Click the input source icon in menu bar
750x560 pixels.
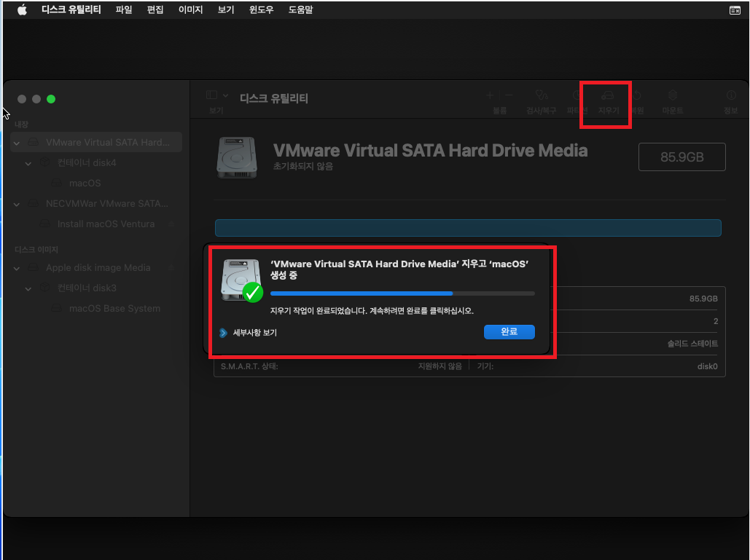point(735,10)
